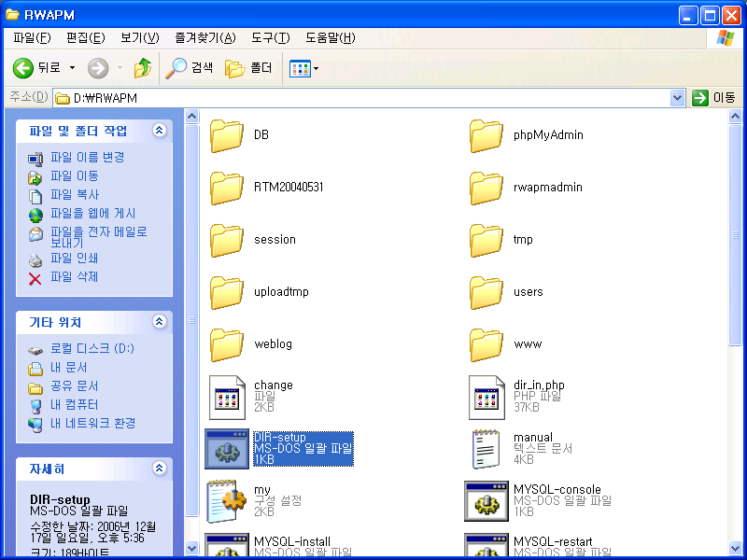Open the 파일(F) menu
The width and height of the screenshot is (747, 560).
pos(32,38)
